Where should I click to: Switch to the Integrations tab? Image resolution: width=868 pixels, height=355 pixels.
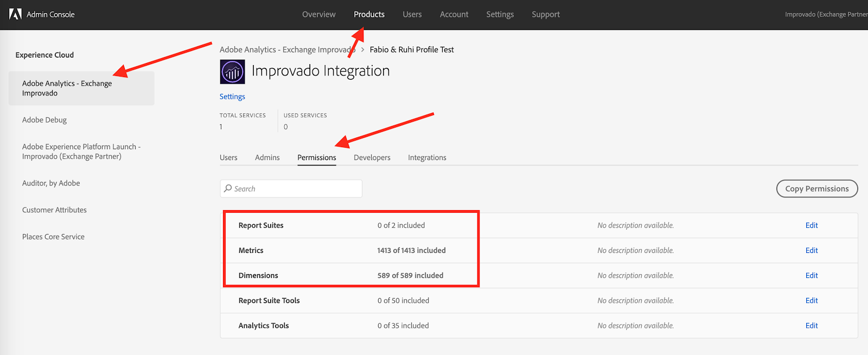[427, 157]
